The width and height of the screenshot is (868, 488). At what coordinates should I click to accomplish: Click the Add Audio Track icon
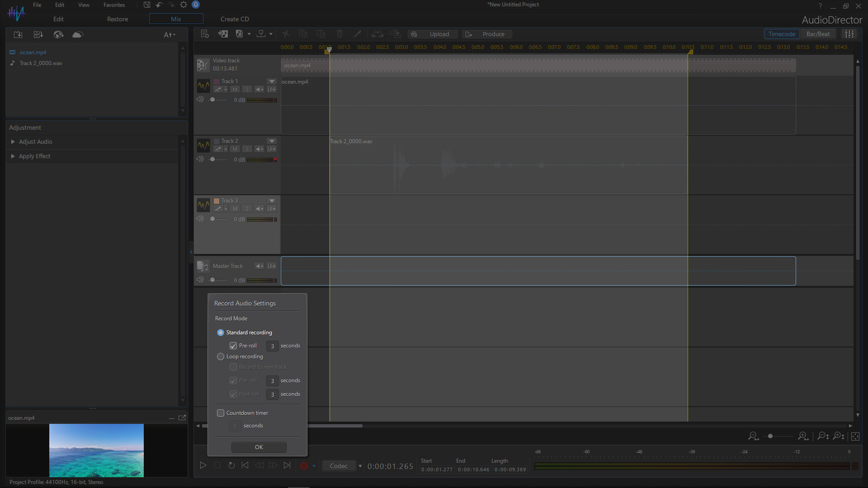coord(223,34)
